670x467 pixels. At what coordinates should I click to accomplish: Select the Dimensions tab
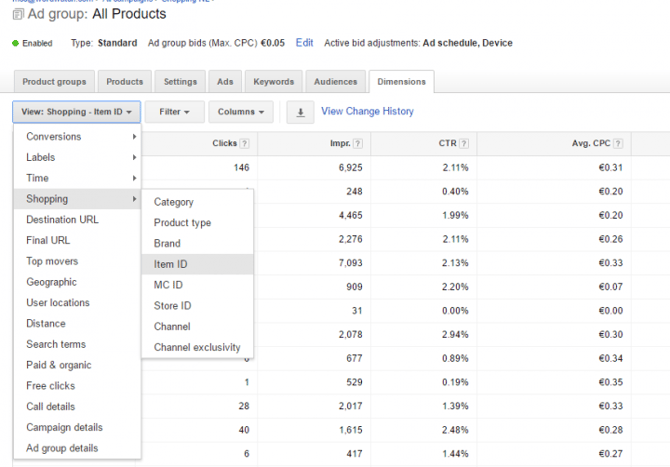click(x=402, y=82)
